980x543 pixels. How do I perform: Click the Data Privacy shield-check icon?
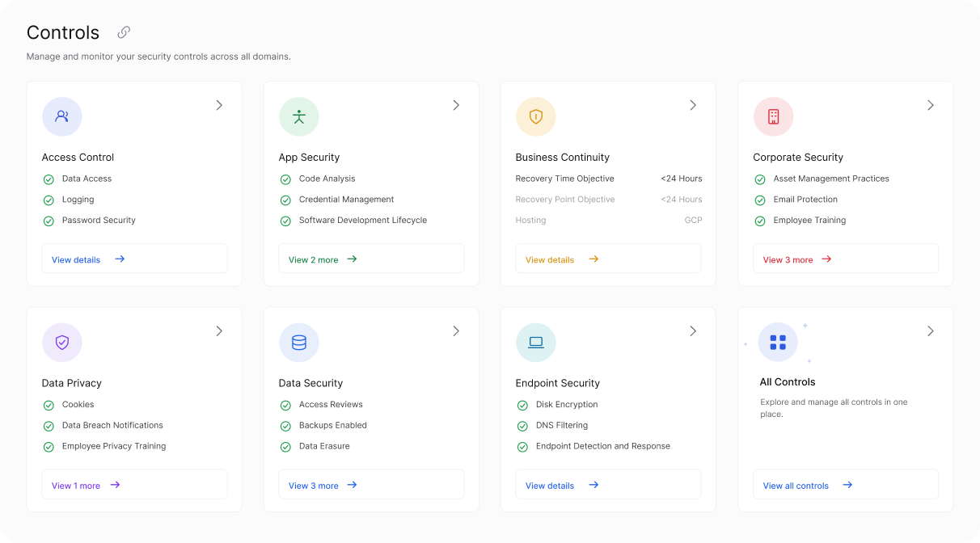coord(62,343)
